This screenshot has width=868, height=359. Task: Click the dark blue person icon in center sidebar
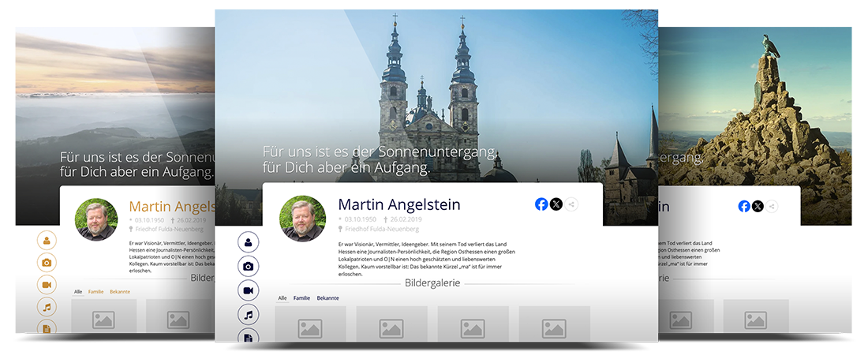pyautogui.click(x=249, y=242)
